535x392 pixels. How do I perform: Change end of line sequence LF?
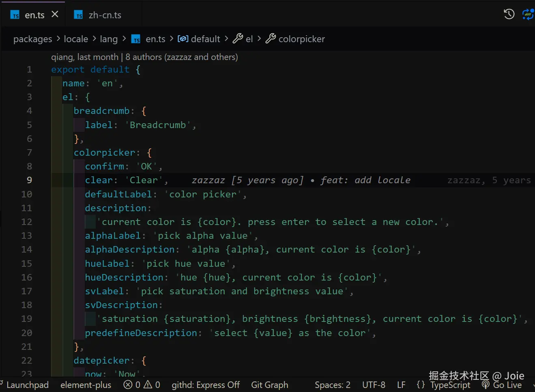(401, 385)
